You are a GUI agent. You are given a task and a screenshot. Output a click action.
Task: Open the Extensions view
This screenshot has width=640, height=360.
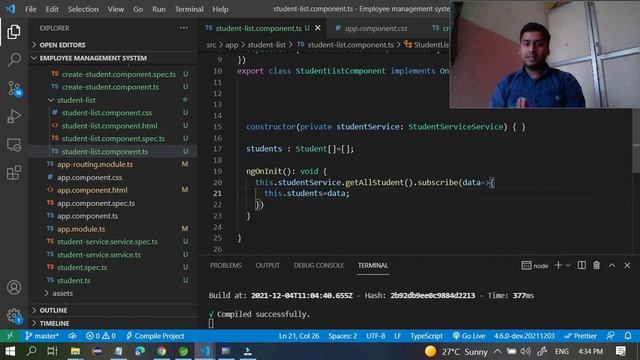[x=13, y=173]
